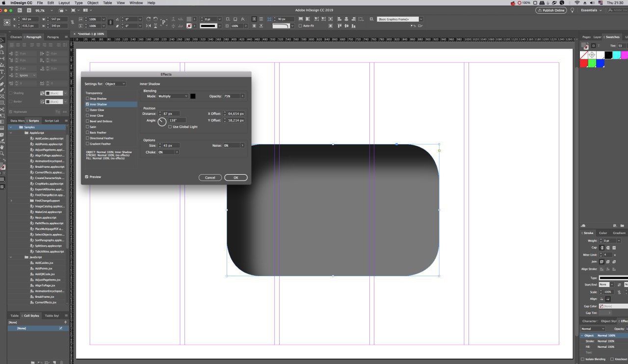Click the reference point locator grid
628x364 pixels.
7,22
